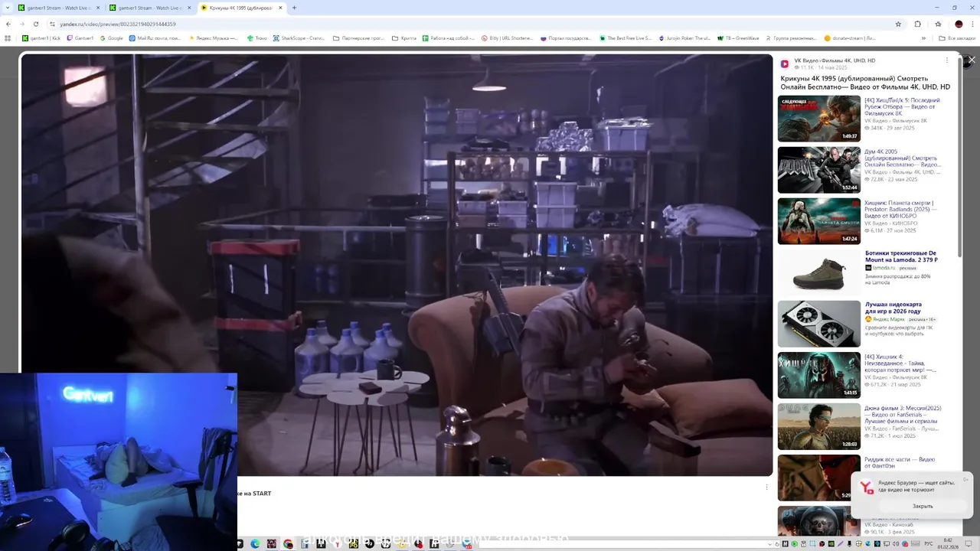
Task: Close the Крикуны 4K 1995 tab
Action: point(280,8)
